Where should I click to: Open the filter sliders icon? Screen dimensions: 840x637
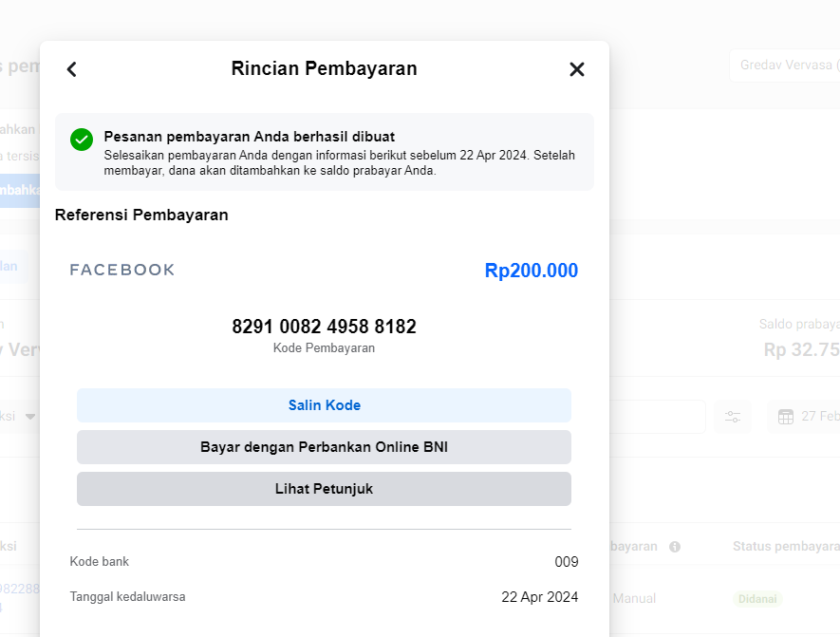733,417
